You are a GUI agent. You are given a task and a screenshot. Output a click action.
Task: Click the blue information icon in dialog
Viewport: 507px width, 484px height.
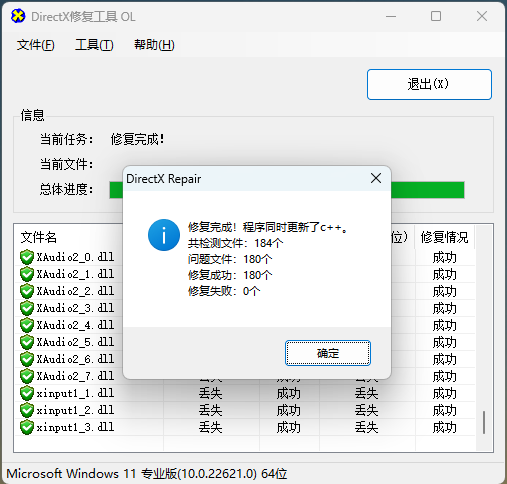[x=164, y=235]
